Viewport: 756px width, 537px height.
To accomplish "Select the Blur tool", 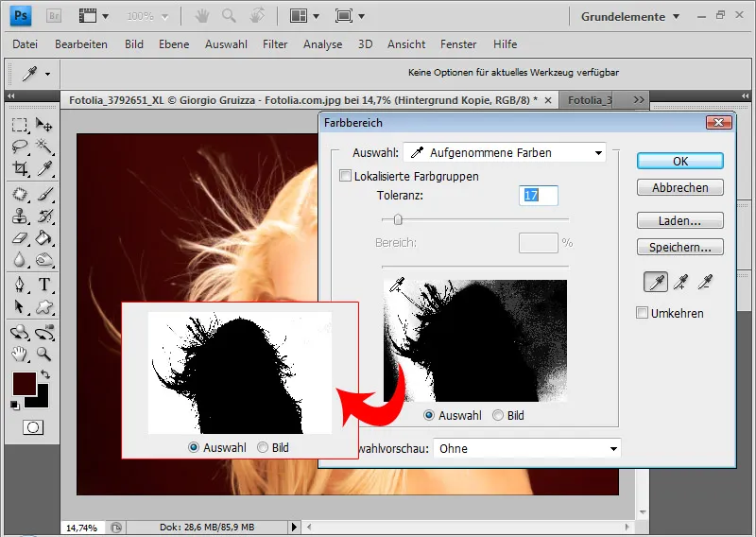I will (x=19, y=260).
